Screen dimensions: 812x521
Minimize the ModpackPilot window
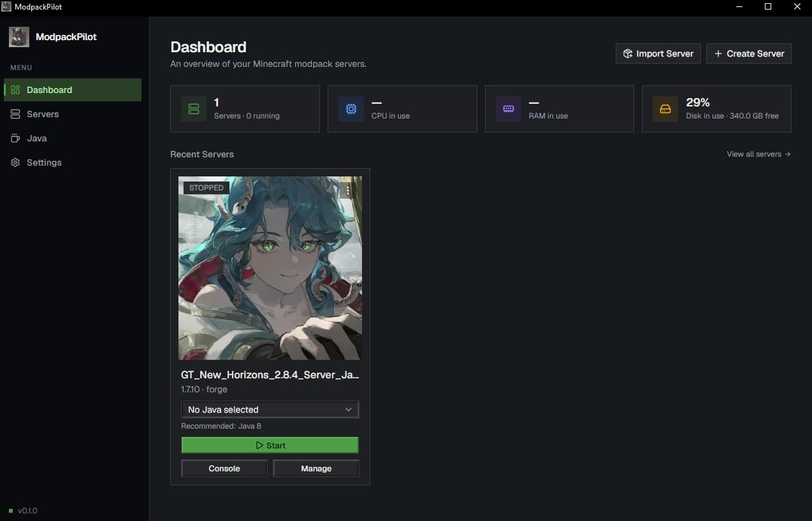[739, 6]
